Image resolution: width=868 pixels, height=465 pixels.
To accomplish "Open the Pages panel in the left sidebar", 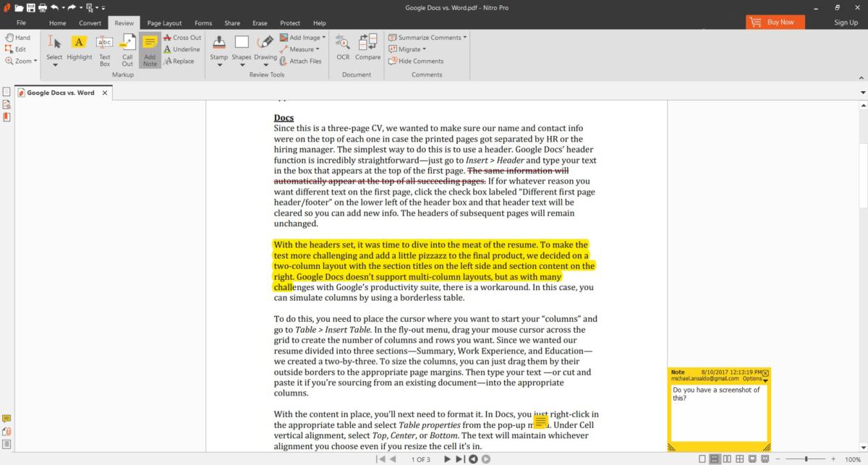I will click(7, 92).
